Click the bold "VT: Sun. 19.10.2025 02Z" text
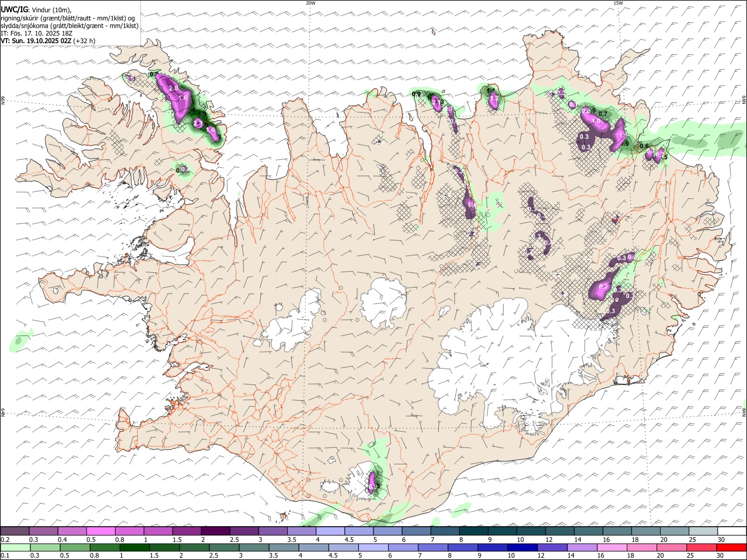Viewport: 747px width, 560px height. point(36,41)
